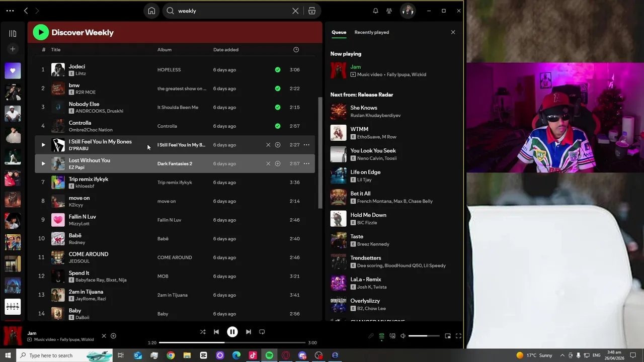This screenshot has width=644, height=362.
Task: Open the Liked Songs heart tile
Action: (x=13, y=71)
